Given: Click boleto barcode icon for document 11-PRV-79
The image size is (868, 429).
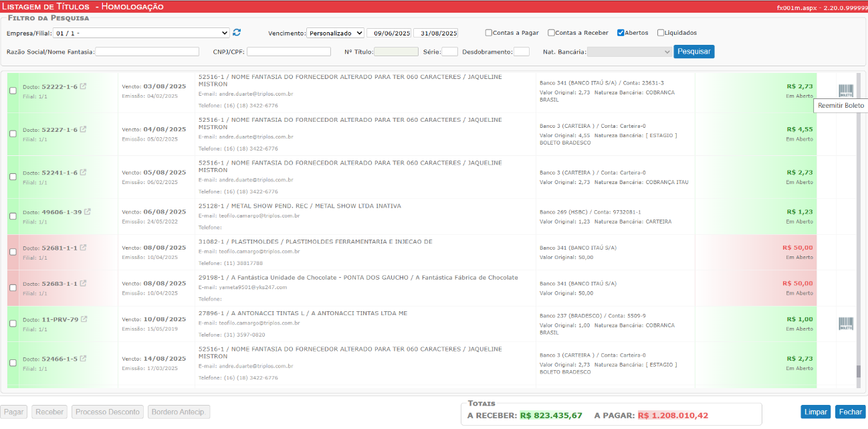Looking at the screenshot, I should pyautogui.click(x=846, y=324).
